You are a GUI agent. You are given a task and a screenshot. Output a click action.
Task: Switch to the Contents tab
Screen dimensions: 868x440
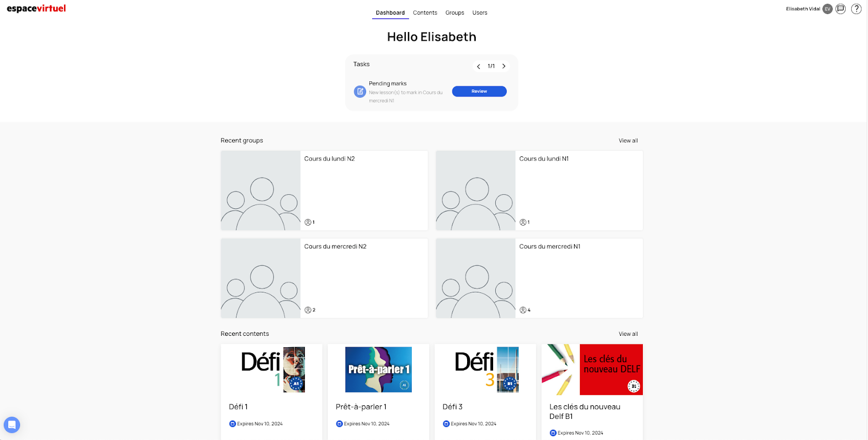(425, 12)
